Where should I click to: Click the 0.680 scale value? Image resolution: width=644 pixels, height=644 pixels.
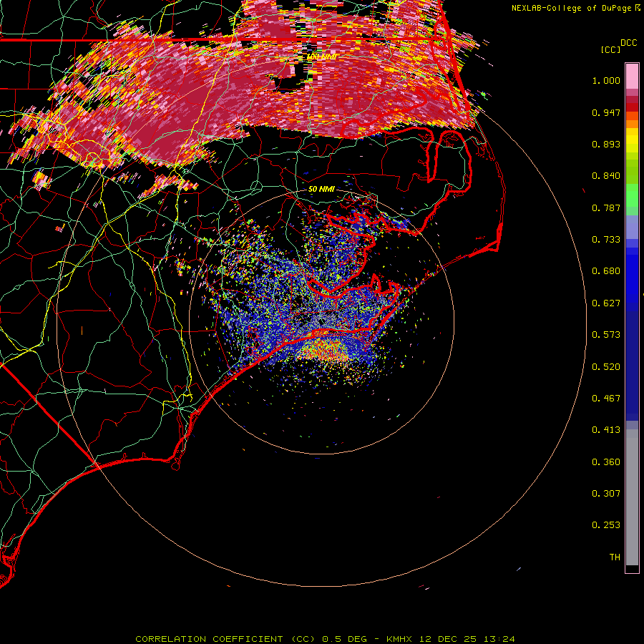(606, 271)
